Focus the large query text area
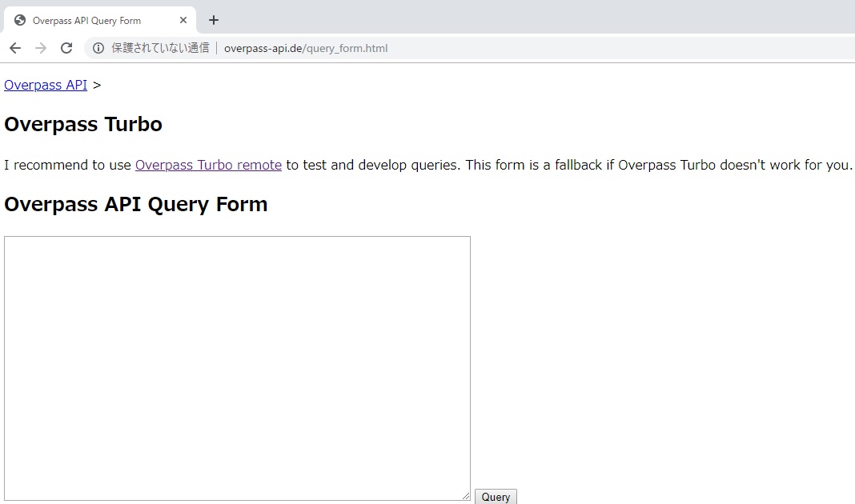 237,368
